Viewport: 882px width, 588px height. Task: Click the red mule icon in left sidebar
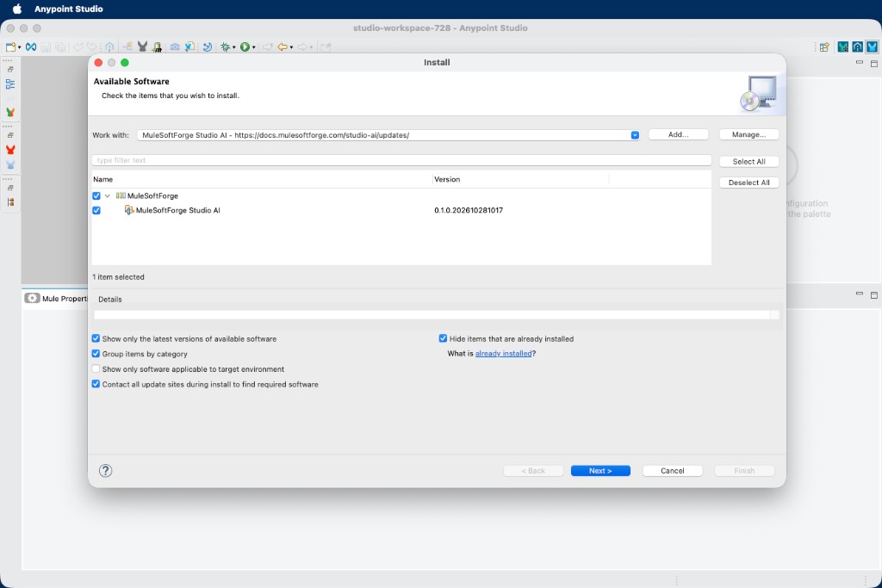[x=10, y=150]
